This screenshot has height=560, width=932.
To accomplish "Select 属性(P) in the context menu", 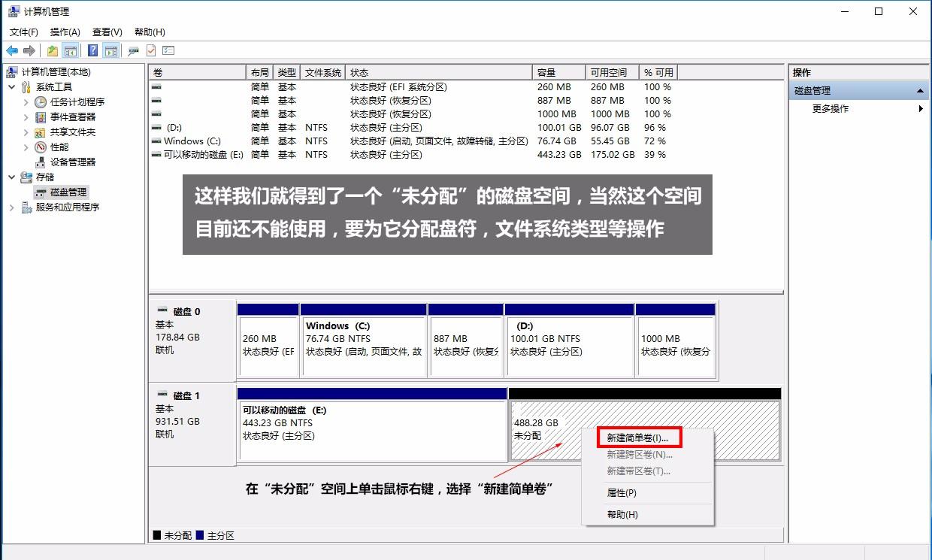I will click(x=622, y=492).
